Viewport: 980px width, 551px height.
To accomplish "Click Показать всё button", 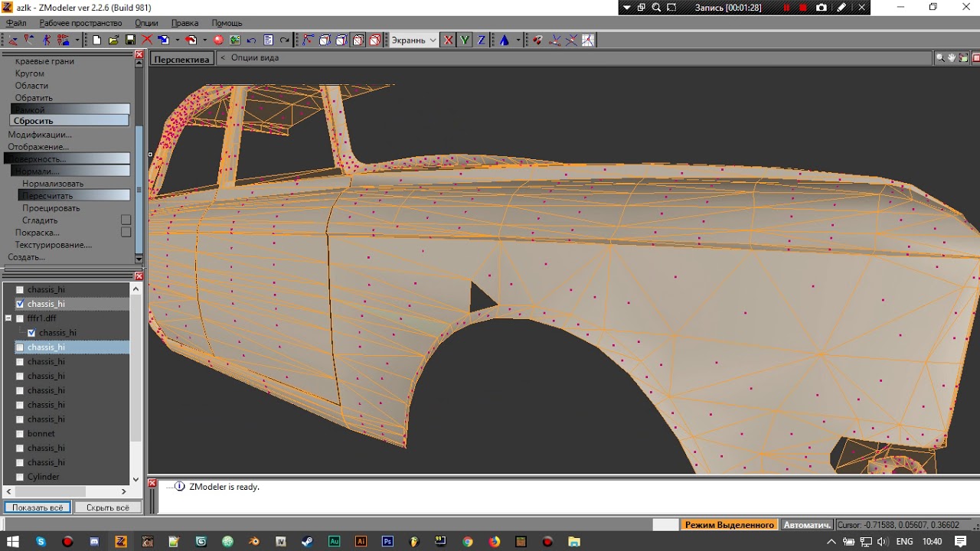I will pos(38,507).
